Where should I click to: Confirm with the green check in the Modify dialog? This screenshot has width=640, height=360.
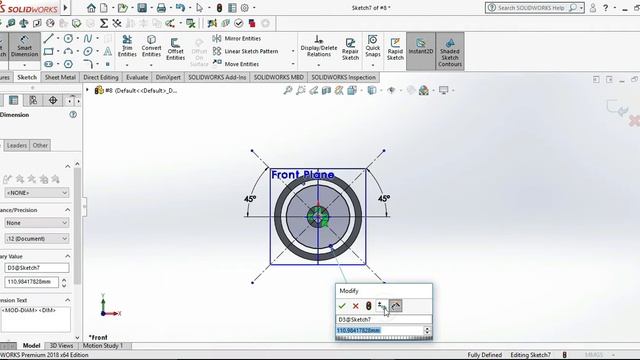pyautogui.click(x=342, y=306)
